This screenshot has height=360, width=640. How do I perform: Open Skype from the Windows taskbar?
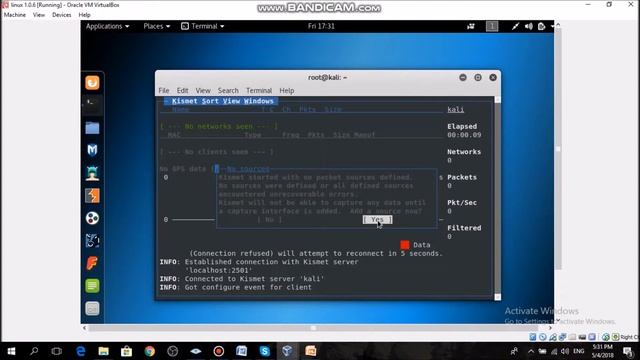click(264, 351)
